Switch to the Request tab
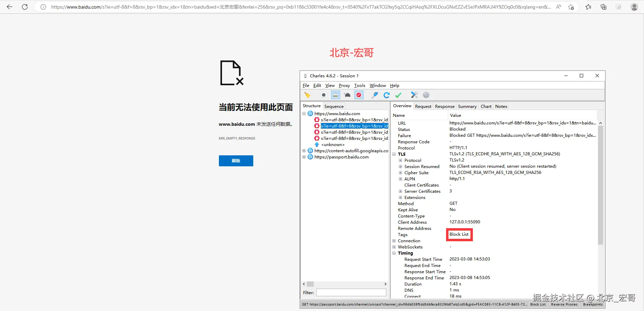This screenshot has height=311, width=644. point(423,107)
